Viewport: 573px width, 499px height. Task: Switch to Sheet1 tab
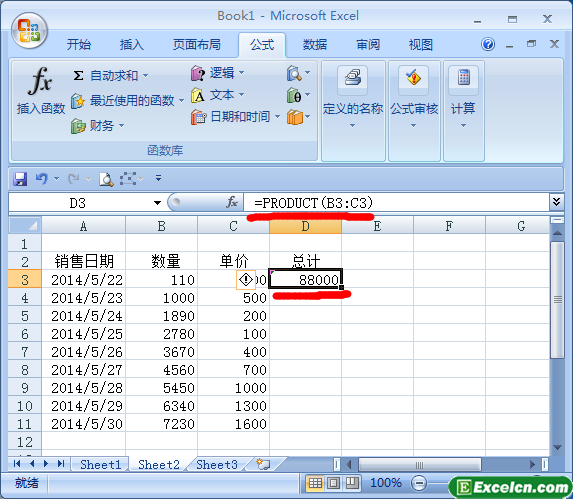(x=100, y=465)
